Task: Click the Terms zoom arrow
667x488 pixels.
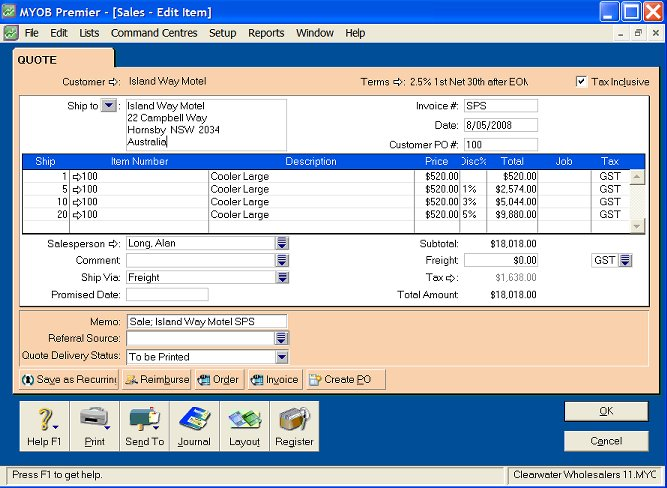Action: click(398, 82)
